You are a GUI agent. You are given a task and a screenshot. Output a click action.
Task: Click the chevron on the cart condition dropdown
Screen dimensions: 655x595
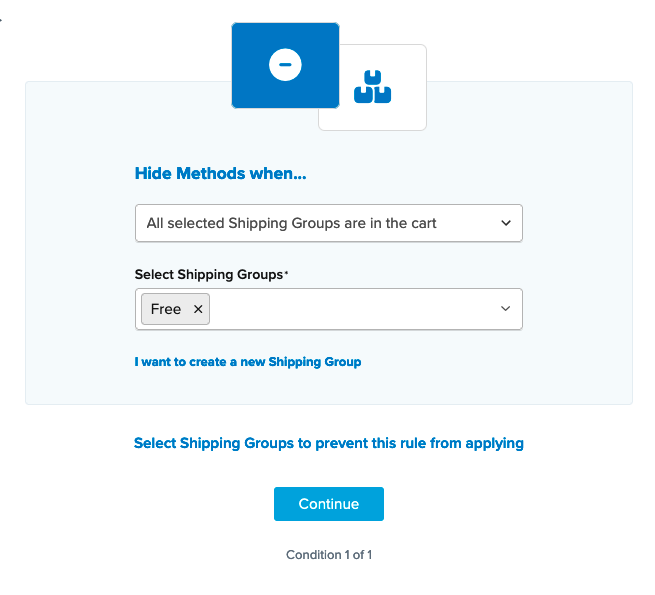[505, 224]
